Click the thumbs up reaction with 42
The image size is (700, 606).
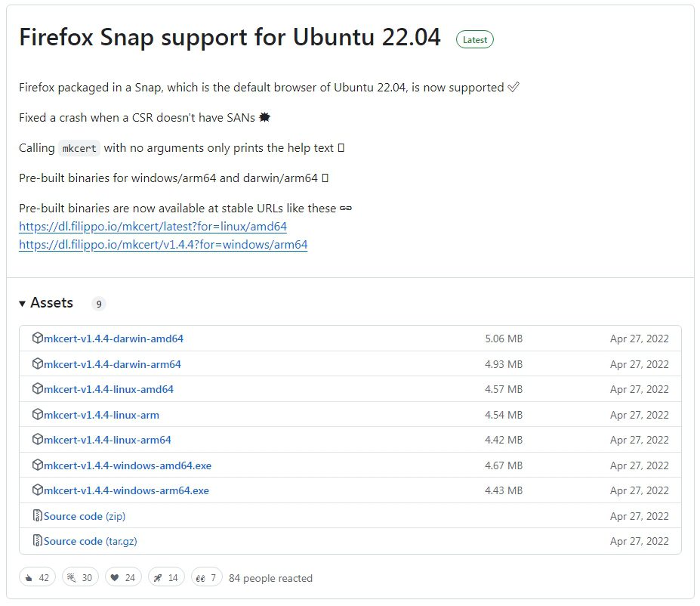38,578
